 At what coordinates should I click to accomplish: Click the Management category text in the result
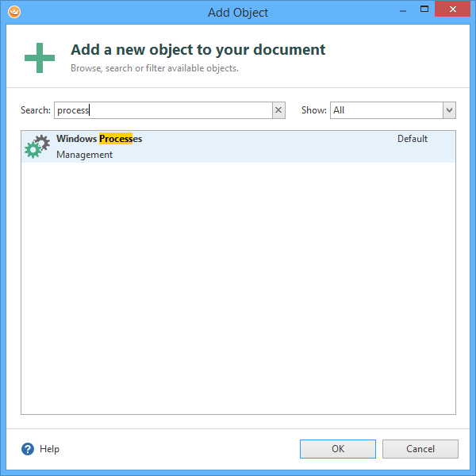pos(84,155)
